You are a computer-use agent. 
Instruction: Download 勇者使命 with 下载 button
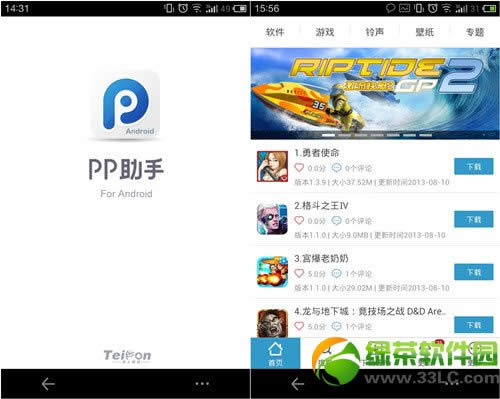point(474,167)
